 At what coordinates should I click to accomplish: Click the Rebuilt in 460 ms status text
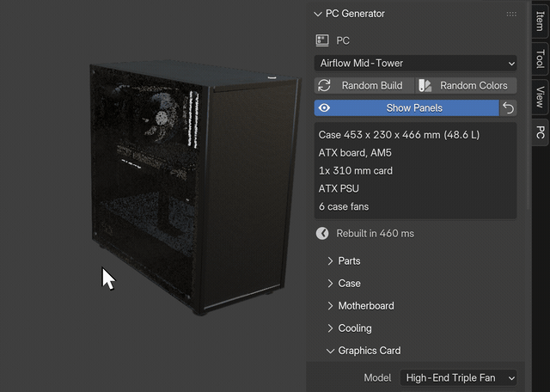[x=375, y=233]
